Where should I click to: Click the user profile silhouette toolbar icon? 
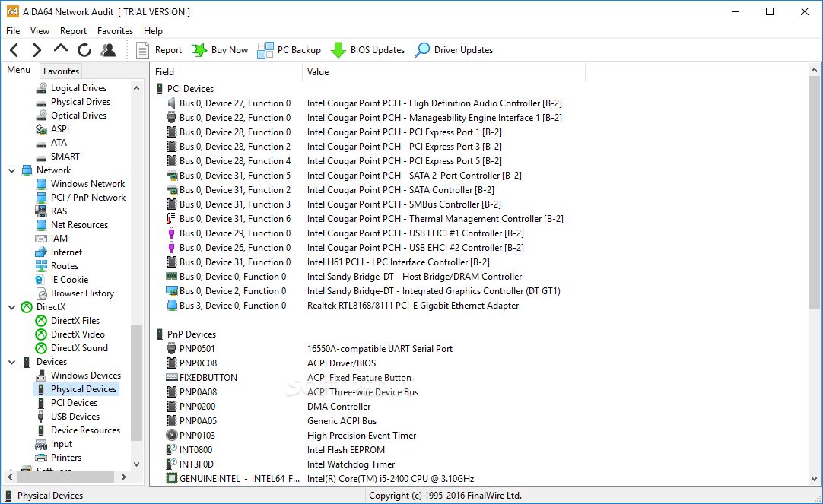pyautogui.click(x=108, y=50)
